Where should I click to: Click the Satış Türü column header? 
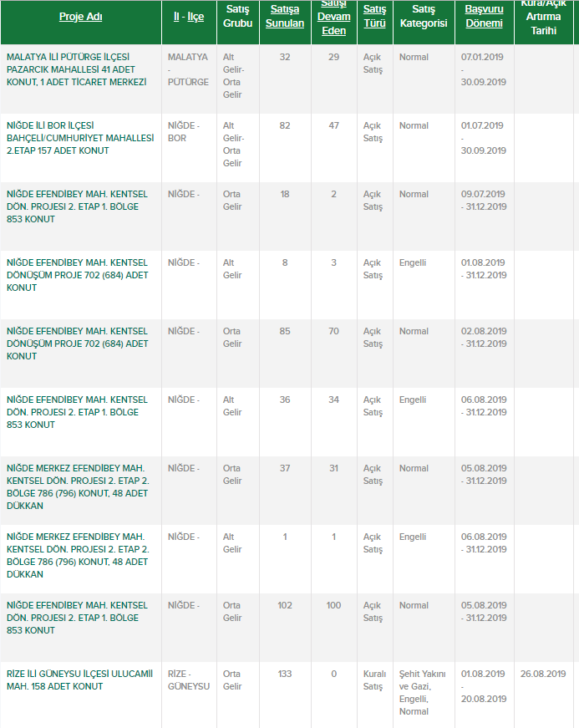tap(373, 17)
